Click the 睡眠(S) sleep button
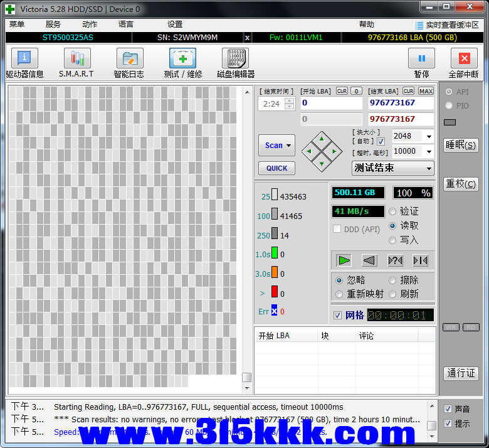This screenshot has height=448, width=489. click(461, 145)
